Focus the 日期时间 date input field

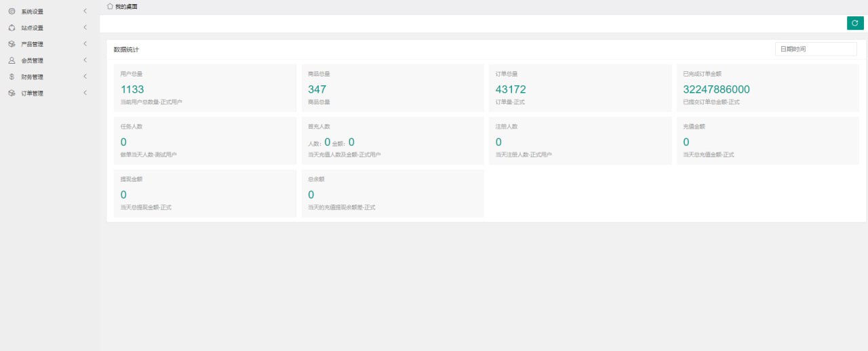[816, 49]
